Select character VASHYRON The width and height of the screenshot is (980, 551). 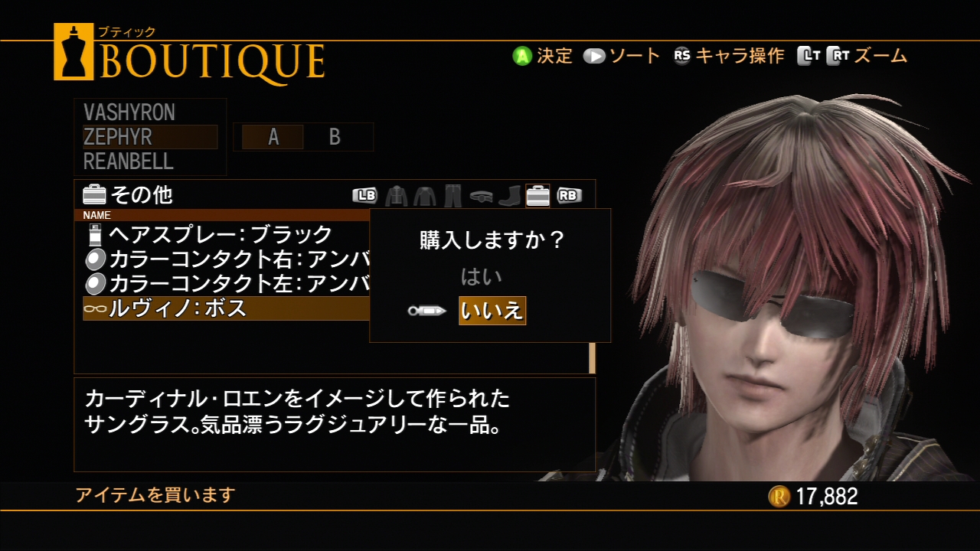point(129,112)
